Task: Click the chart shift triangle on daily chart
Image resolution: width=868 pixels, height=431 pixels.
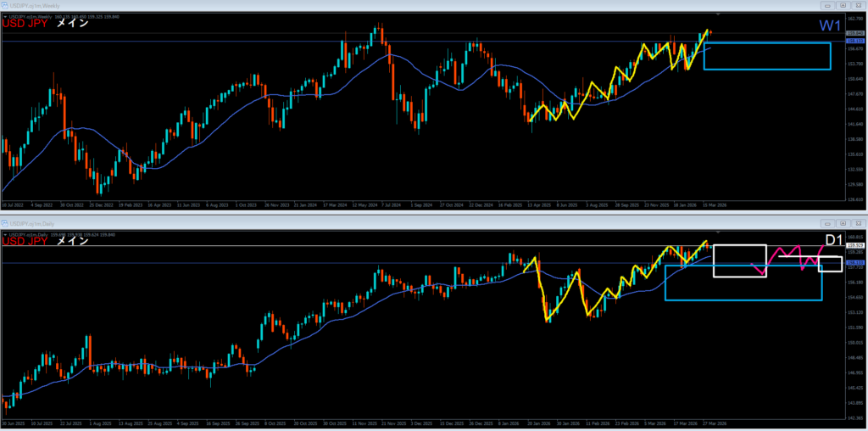Action: pos(719,231)
